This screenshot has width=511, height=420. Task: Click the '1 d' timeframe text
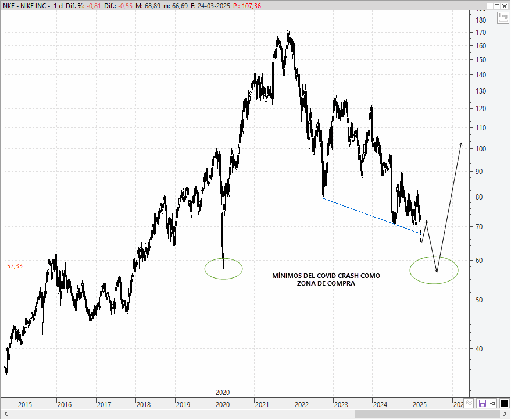(x=58, y=6)
